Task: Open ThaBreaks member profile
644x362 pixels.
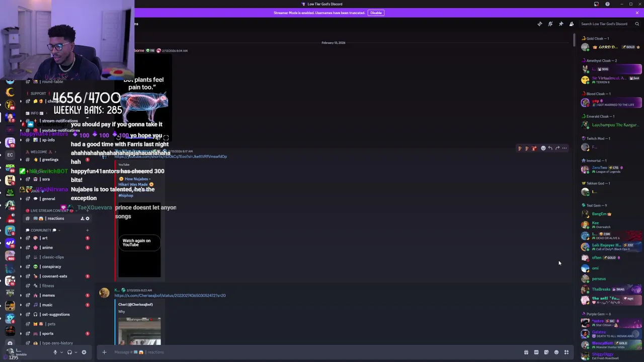Action: pyautogui.click(x=611, y=289)
